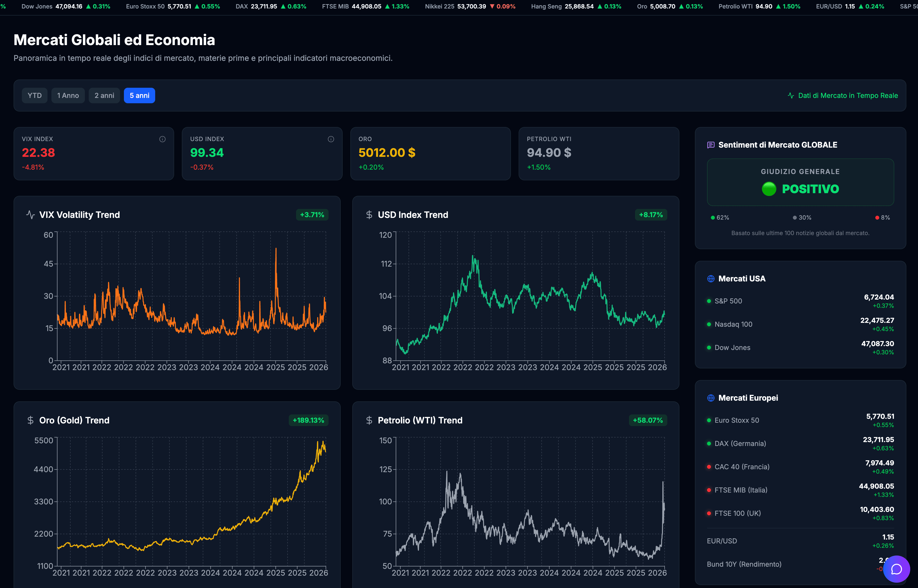Click the Sentiment di Mercato message icon
The width and height of the screenshot is (918, 588).
pyautogui.click(x=711, y=145)
